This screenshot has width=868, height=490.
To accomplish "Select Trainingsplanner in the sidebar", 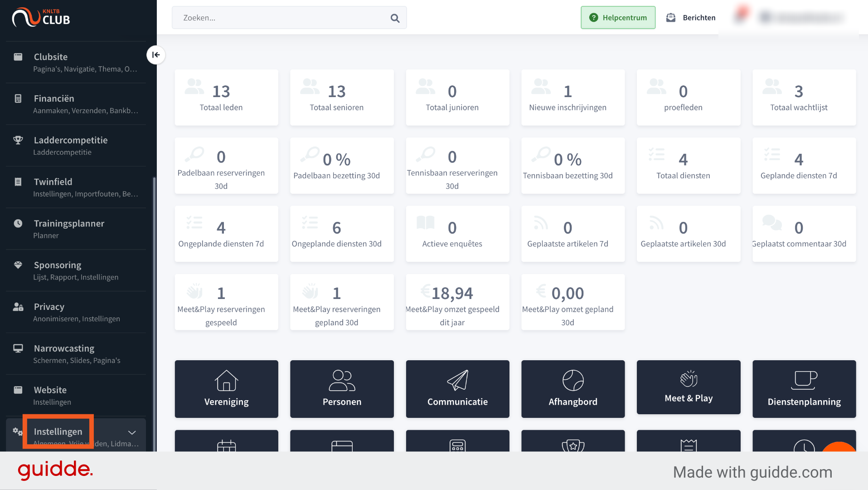I will coord(76,229).
